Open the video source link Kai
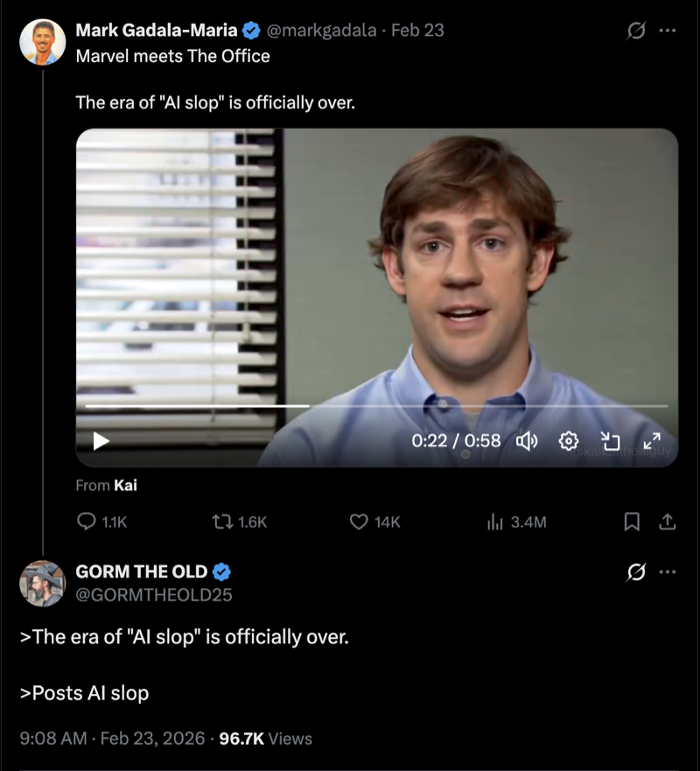This screenshot has width=700, height=771. [125, 485]
